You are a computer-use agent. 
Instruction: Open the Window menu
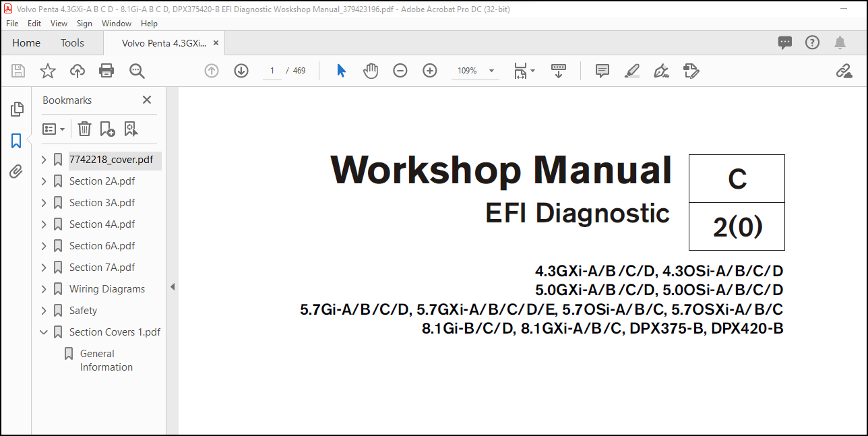point(117,23)
